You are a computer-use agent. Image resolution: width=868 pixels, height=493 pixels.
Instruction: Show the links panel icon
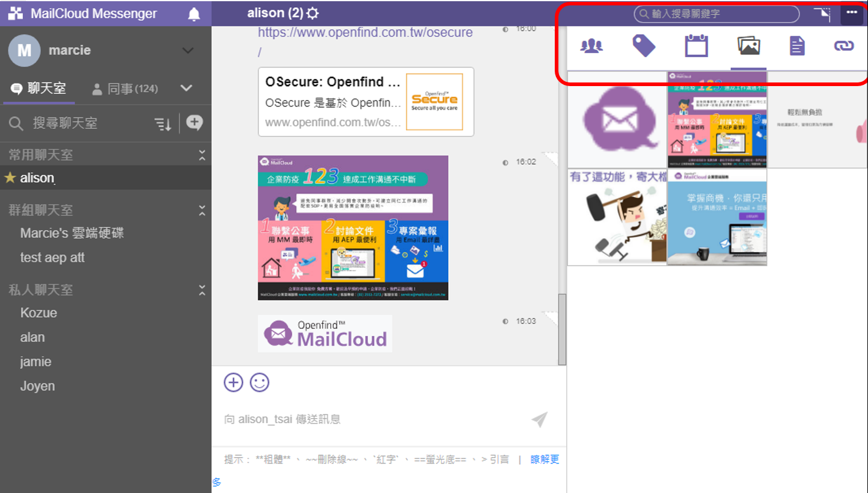844,46
